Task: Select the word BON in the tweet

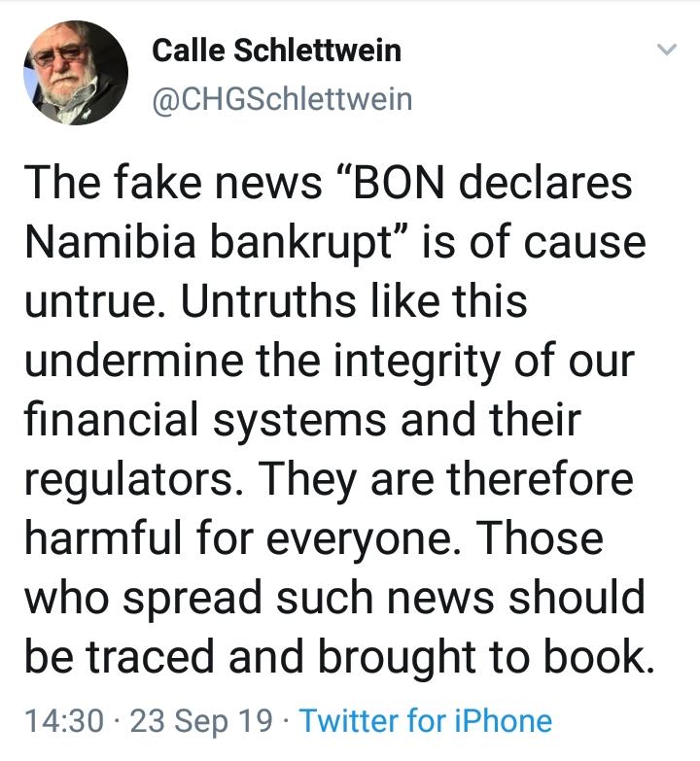Action: pyautogui.click(x=399, y=183)
